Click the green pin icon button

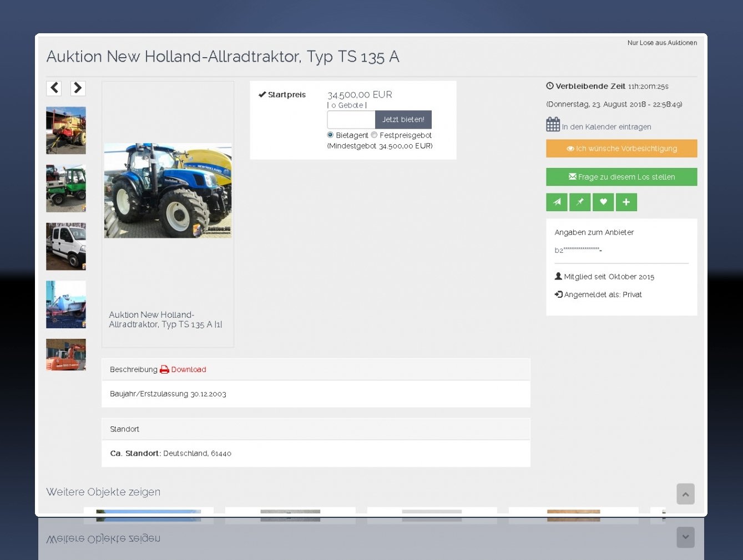click(x=580, y=202)
